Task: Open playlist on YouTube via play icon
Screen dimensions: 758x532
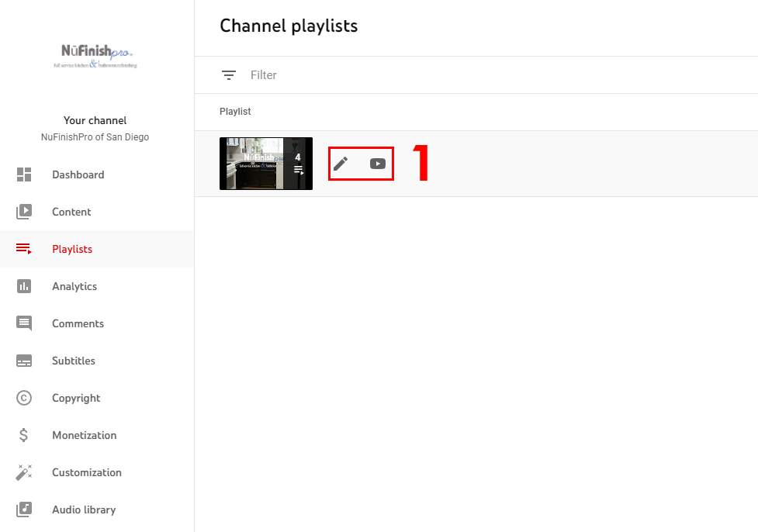Action: (378, 164)
